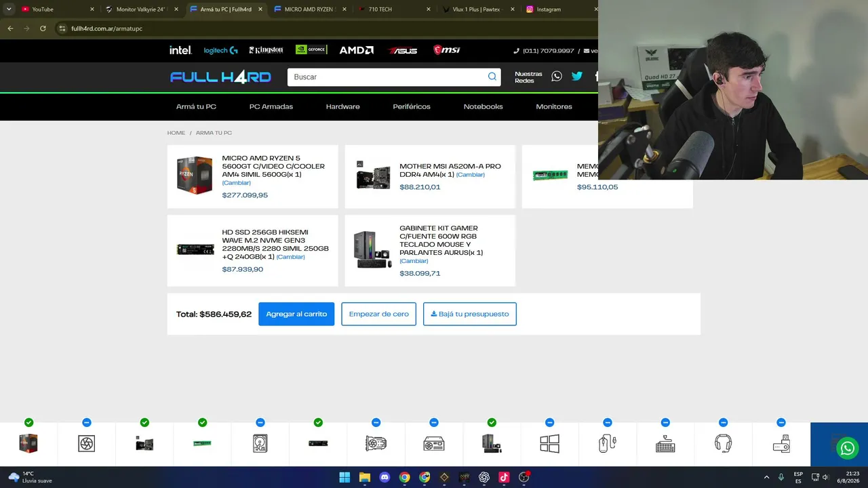The width and height of the screenshot is (868, 488).
Task: Select the keyboard category icon
Action: 665,443
